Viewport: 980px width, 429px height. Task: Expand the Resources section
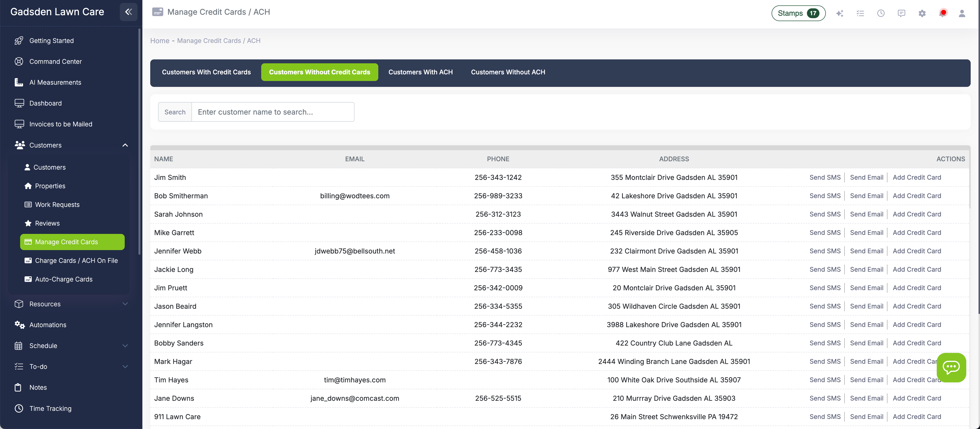125,304
